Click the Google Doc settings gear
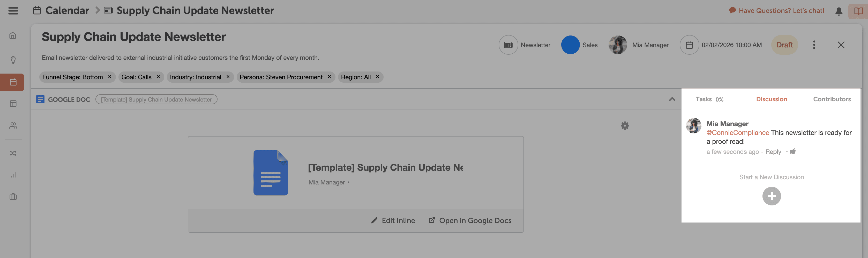 625,126
